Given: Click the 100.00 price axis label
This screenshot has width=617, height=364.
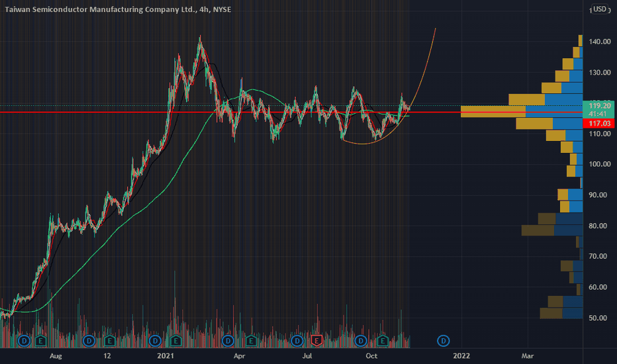Looking at the screenshot, I should (600, 164).
